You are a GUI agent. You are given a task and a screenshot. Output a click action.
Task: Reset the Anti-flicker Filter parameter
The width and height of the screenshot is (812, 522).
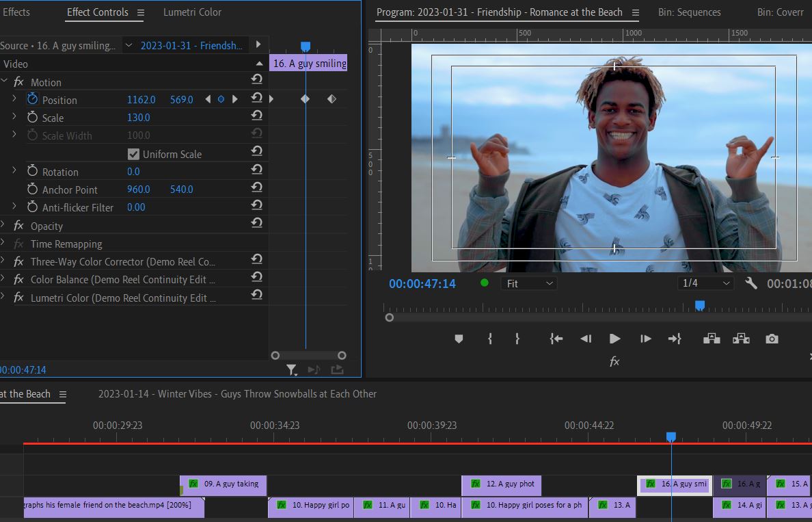[x=257, y=205]
